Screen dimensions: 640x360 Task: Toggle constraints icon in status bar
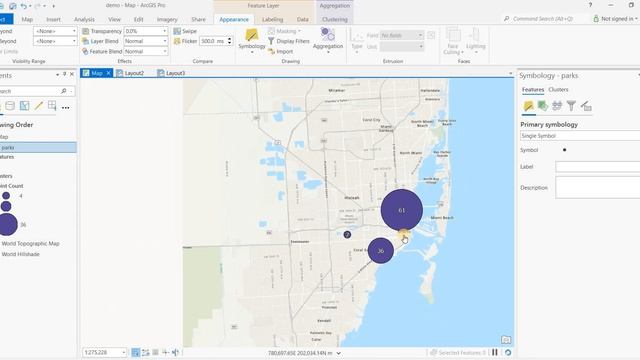(x=146, y=352)
